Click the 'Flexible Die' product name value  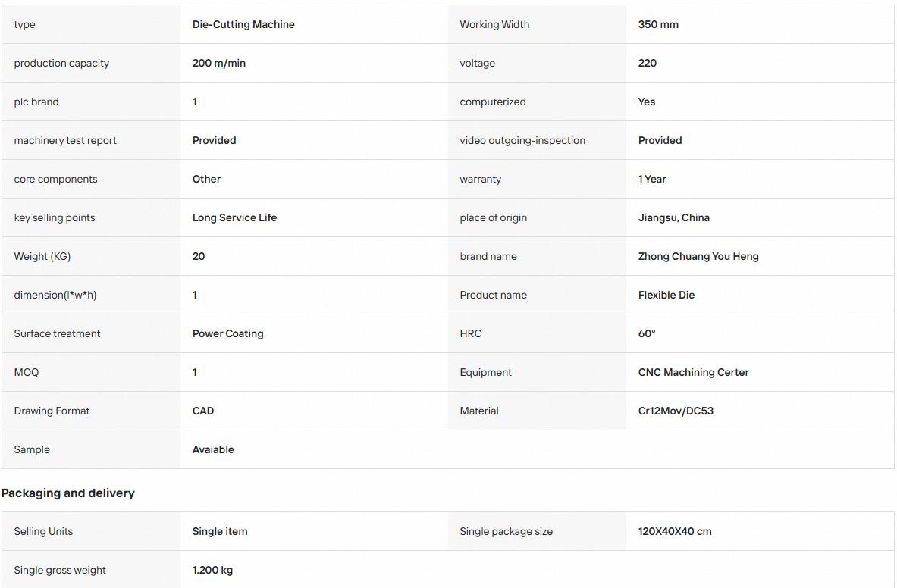point(666,295)
